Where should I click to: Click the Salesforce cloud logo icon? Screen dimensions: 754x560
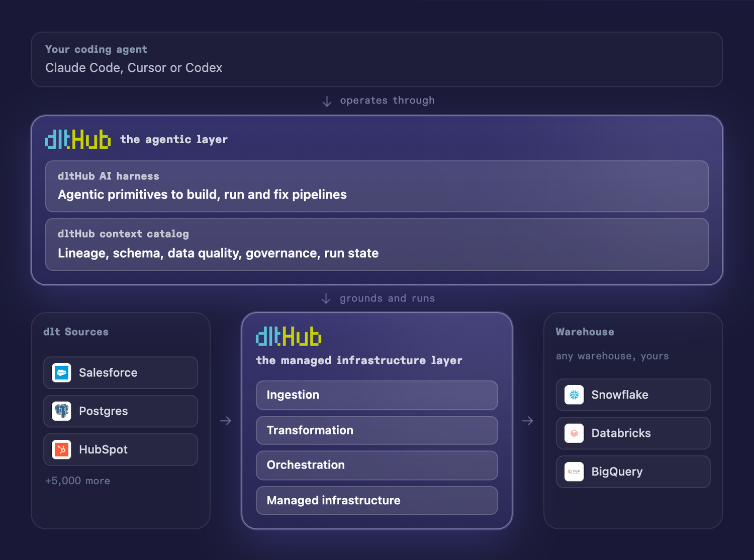(62, 373)
